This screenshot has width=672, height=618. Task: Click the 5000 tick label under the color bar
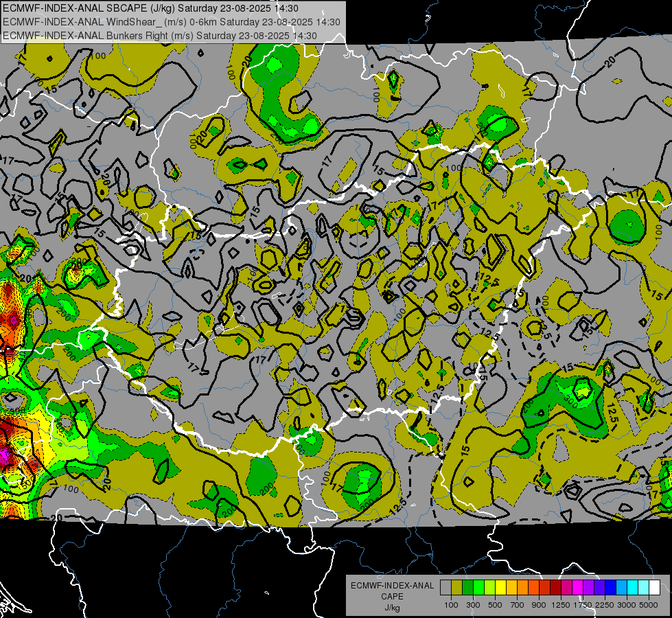[649, 605]
